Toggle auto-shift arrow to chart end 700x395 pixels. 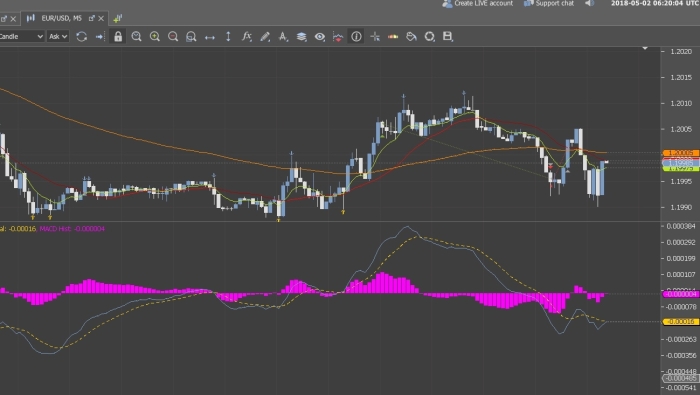100,37
